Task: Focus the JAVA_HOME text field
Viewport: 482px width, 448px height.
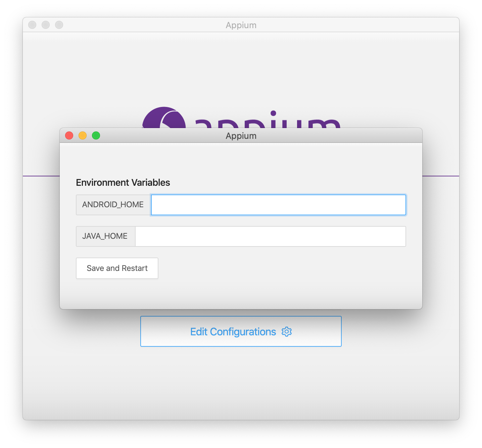Action: click(x=271, y=236)
